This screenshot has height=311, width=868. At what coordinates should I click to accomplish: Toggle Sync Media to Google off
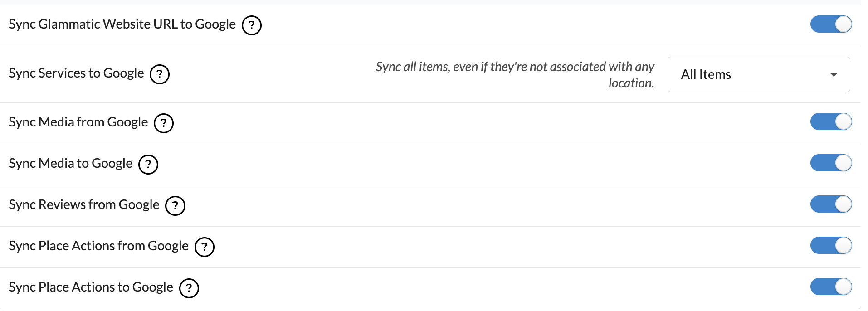pyautogui.click(x=831, y=163)
